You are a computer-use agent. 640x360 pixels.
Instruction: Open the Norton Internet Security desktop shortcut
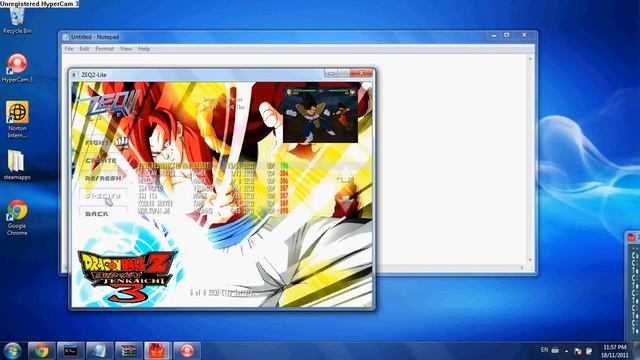click(x=17, y=120)
